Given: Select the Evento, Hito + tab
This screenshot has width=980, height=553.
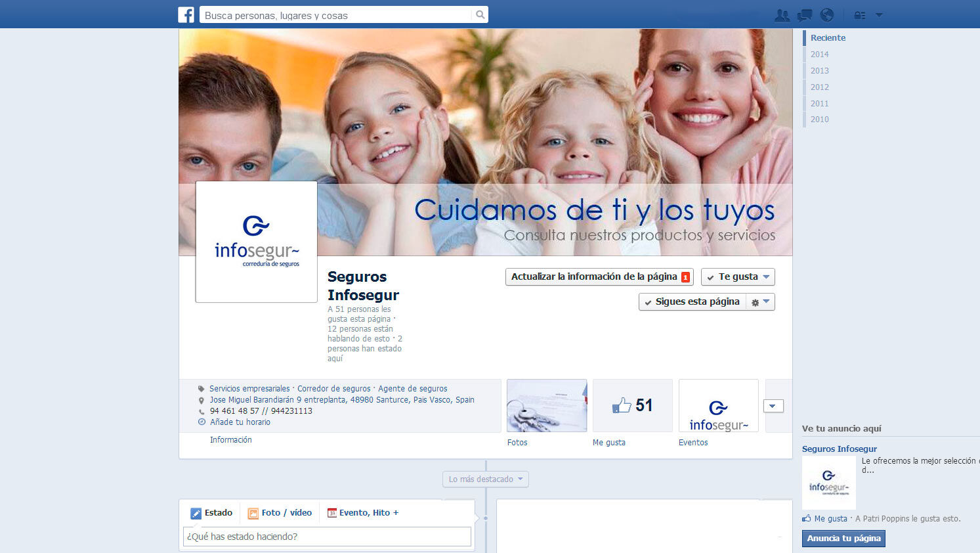Looking at the screenshot, I should (363, 513).
